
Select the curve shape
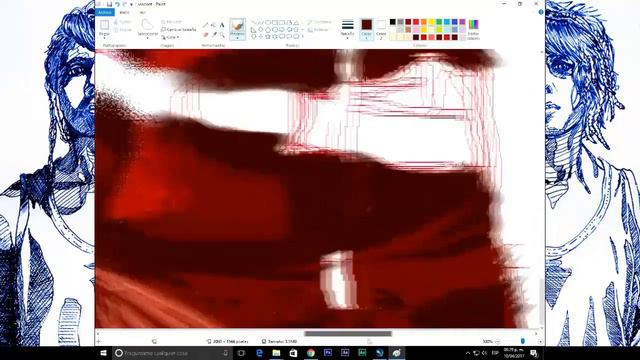tap(261, 22)
